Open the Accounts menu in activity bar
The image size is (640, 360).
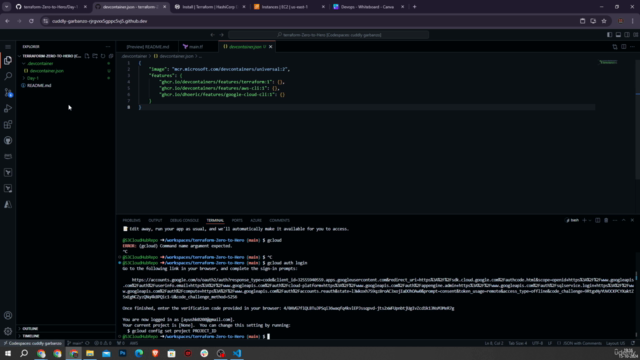[x=8, y=316]
